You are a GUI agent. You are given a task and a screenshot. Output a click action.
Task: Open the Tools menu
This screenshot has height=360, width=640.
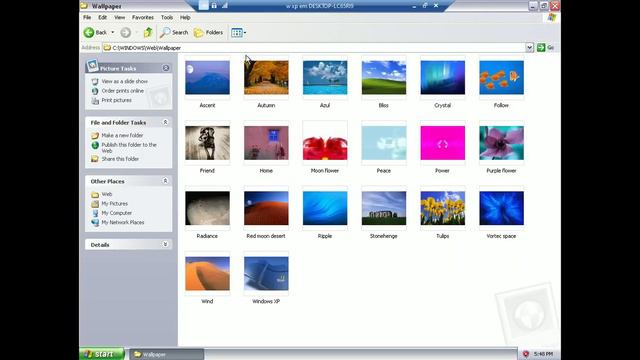[167, 18]
